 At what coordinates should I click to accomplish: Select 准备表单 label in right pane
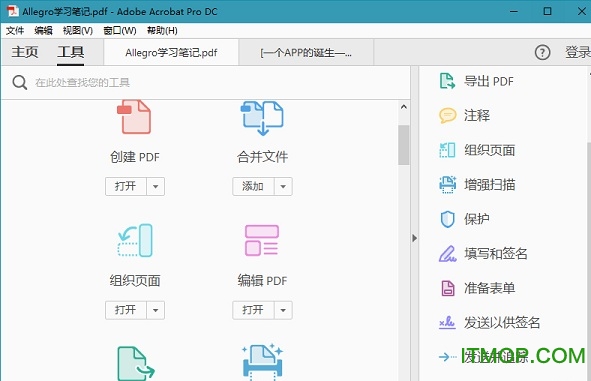point(490,288)
